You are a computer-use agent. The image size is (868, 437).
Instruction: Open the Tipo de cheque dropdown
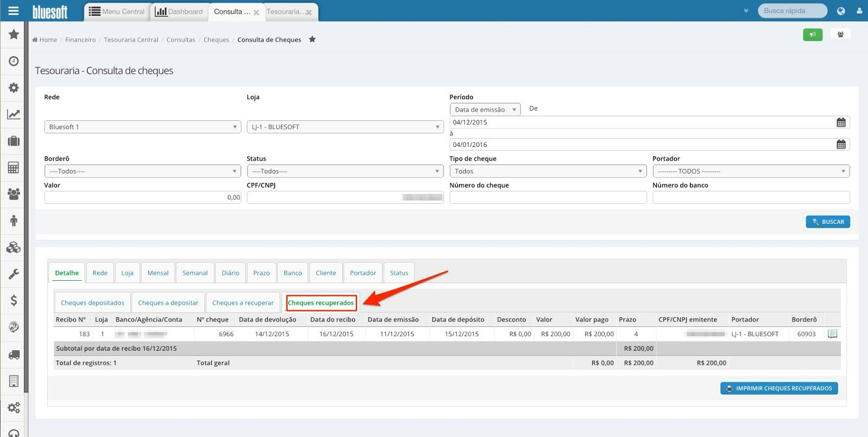tap(548, 171)
